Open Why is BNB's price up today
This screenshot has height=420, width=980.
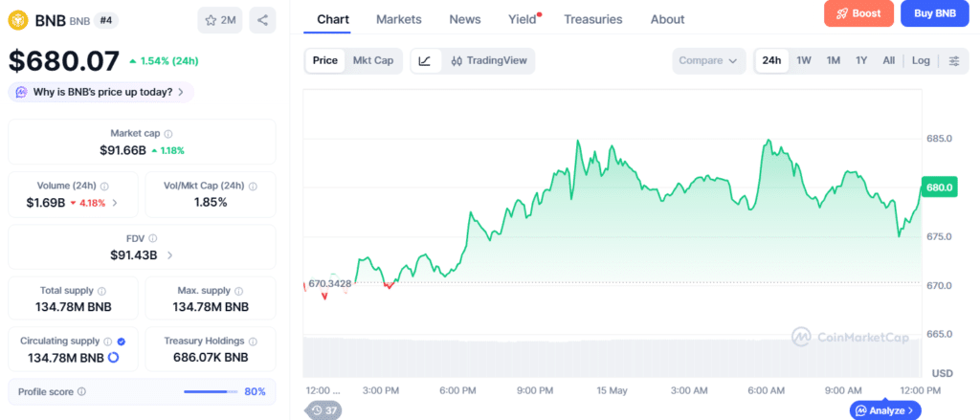[x=101, y=93]
